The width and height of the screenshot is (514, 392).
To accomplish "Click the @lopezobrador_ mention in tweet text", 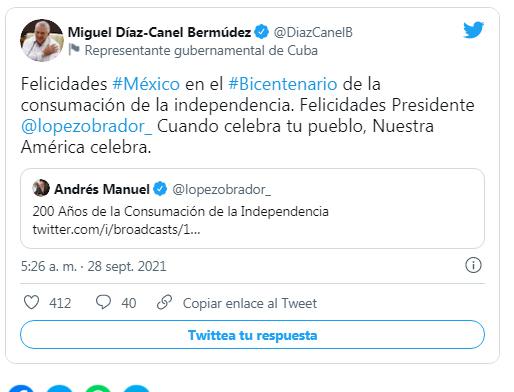I will (x=87, y=126).
